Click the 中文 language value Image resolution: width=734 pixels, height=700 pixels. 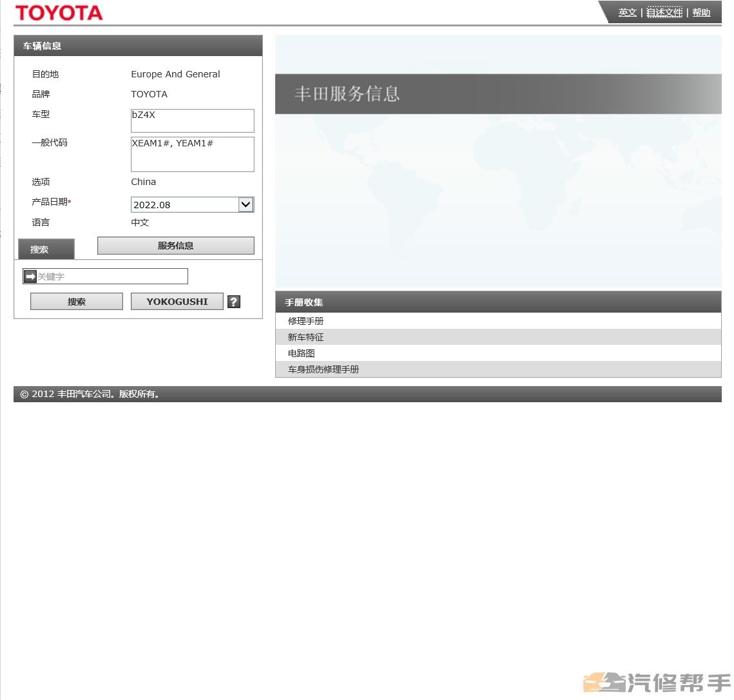[140, 222]
